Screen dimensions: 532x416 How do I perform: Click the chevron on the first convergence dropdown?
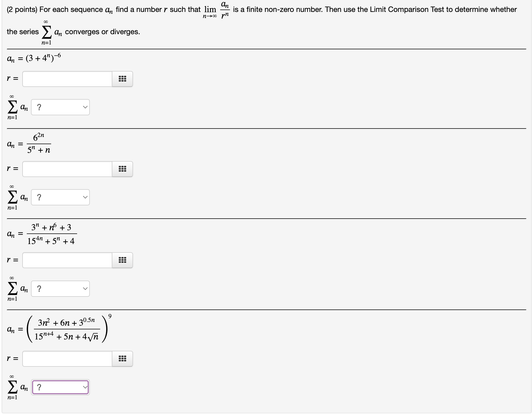(x=85, y=107)
